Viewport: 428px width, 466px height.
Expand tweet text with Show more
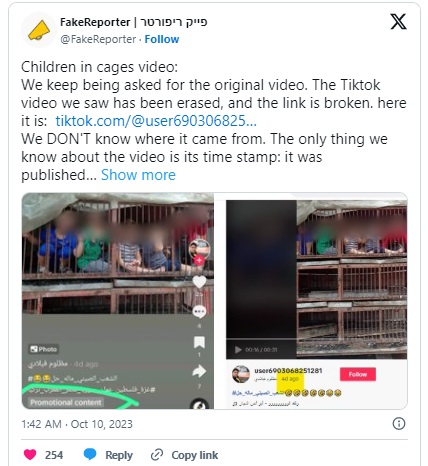click(x=138, y=175)
